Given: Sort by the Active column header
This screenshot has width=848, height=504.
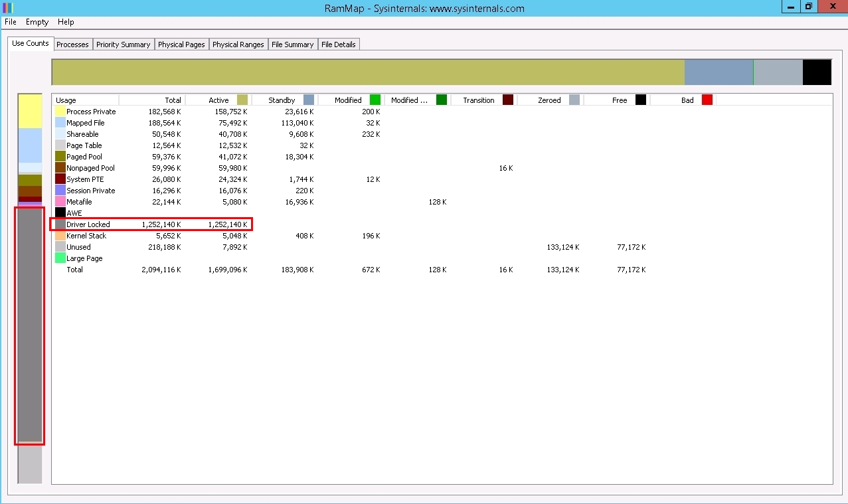Looking at the screenshot, I should [218, 100].
